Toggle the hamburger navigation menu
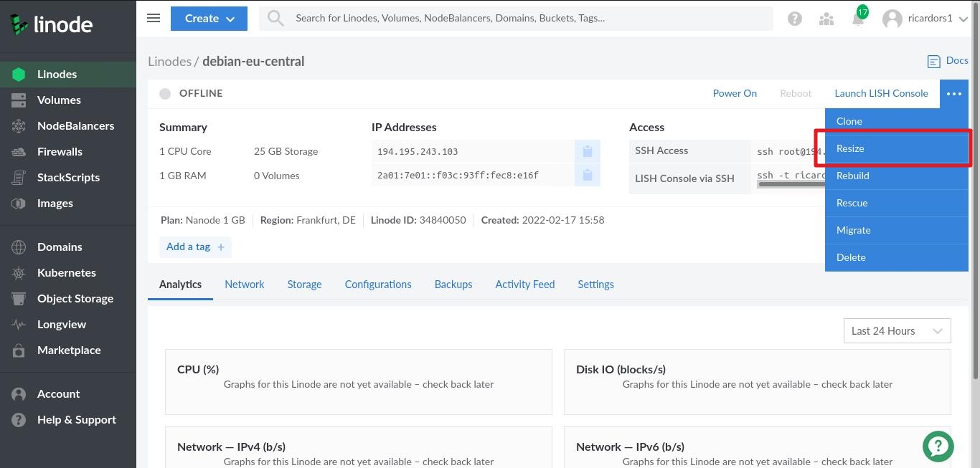The image size is (980, 468). [154, 18]
